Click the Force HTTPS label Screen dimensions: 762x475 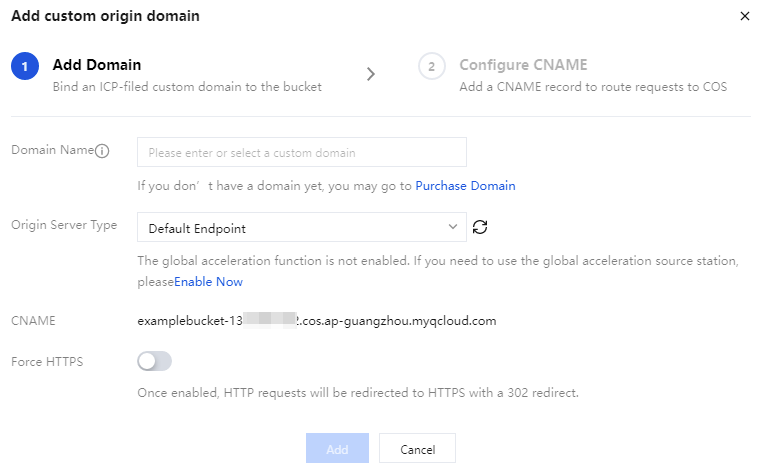47,362
